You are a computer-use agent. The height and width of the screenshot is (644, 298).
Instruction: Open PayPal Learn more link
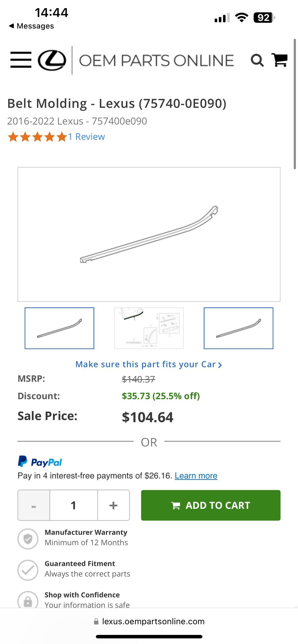[x=196, y=476]
